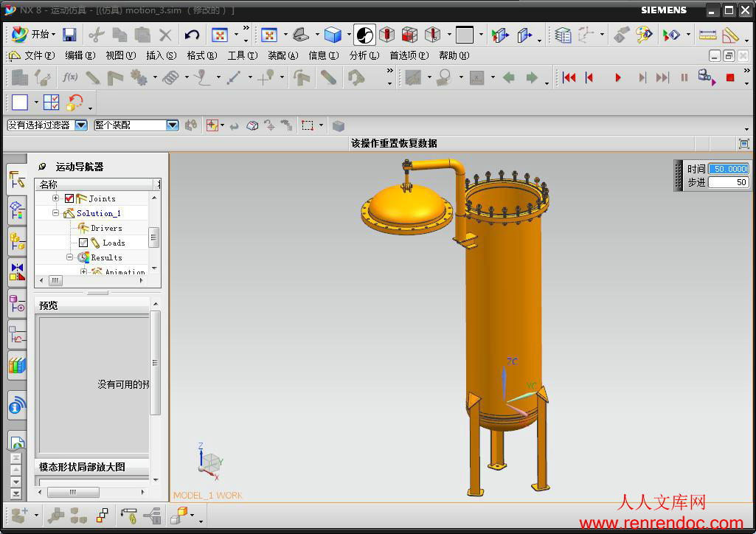Click the full-screen toggle icon beside the status line
This screenshot has width=756, height=534.
click(x=744, y=144)
